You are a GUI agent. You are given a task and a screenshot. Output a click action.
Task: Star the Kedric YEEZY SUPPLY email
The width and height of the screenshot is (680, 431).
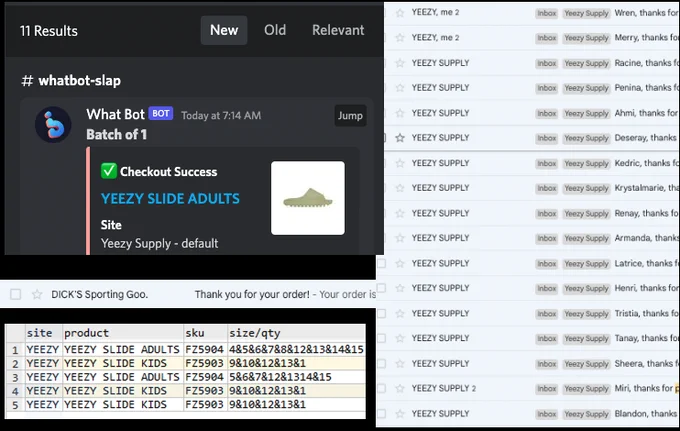click(x=400, y=163)
